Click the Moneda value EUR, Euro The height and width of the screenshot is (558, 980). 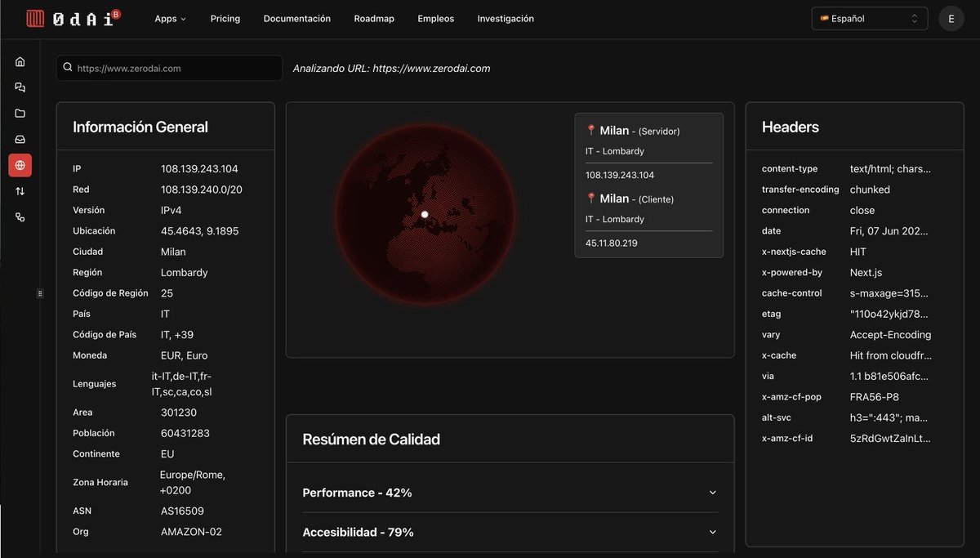click(x=184, y=355)
